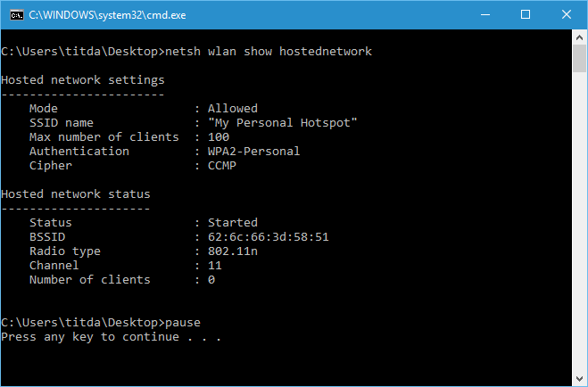Click the Status value Started
This screenshot has width=588, height=387.
click(x=233, y=223)
